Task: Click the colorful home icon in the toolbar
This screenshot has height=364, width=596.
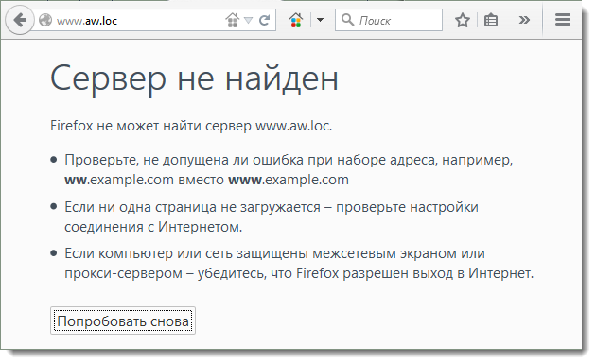Action: [x=296, y=20]
